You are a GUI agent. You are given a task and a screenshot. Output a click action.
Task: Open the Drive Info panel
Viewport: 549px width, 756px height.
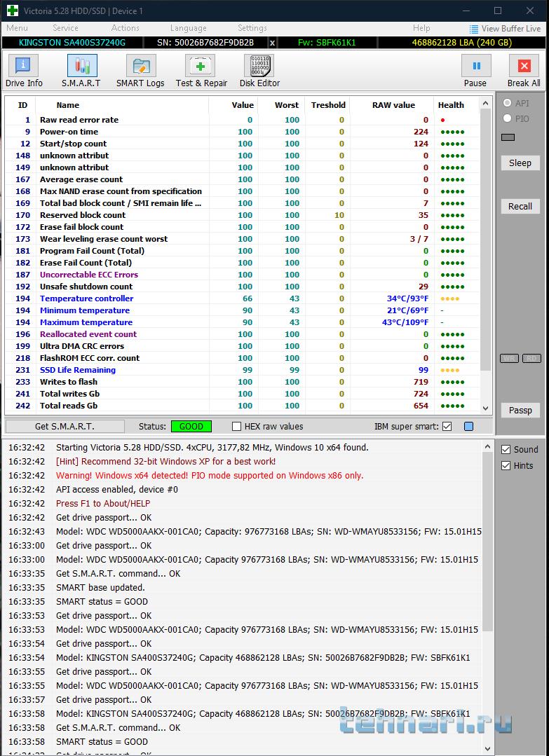24,71
